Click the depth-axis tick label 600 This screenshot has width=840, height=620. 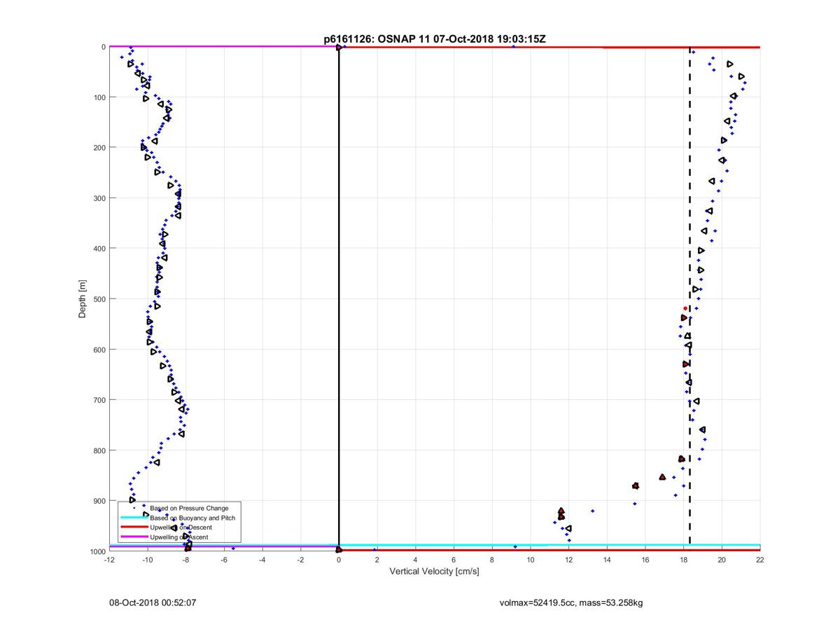click(99, 350)
